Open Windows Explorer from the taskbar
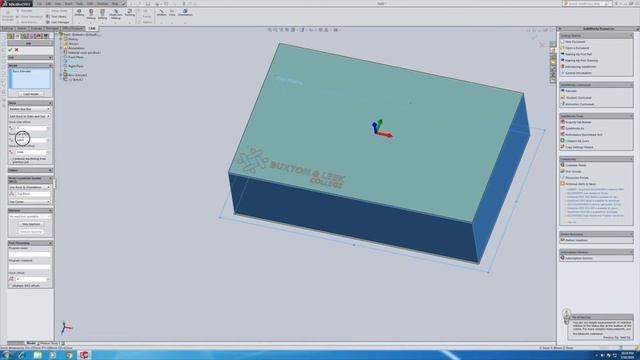The width and height of the screenshot is (640, 360). (38, 355)
